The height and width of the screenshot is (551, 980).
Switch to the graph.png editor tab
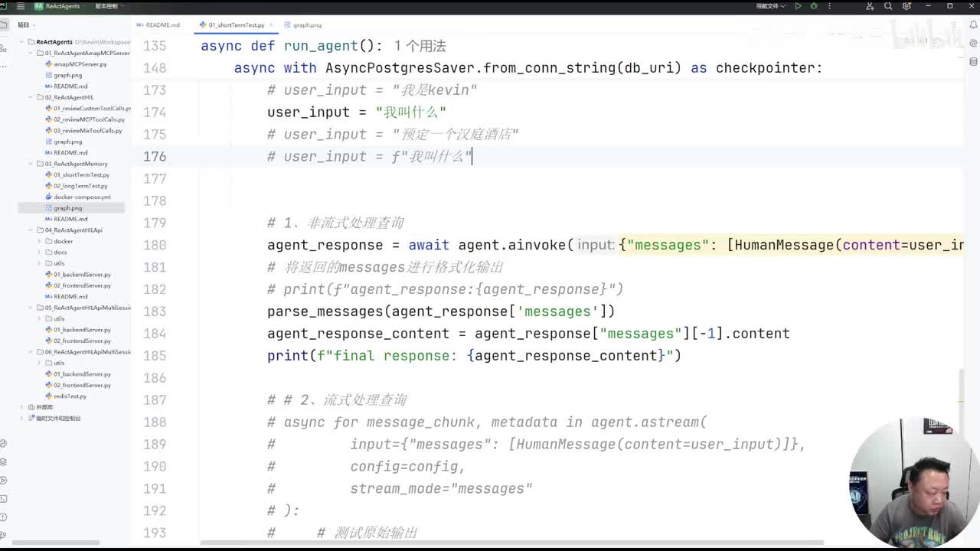point(303,24)
